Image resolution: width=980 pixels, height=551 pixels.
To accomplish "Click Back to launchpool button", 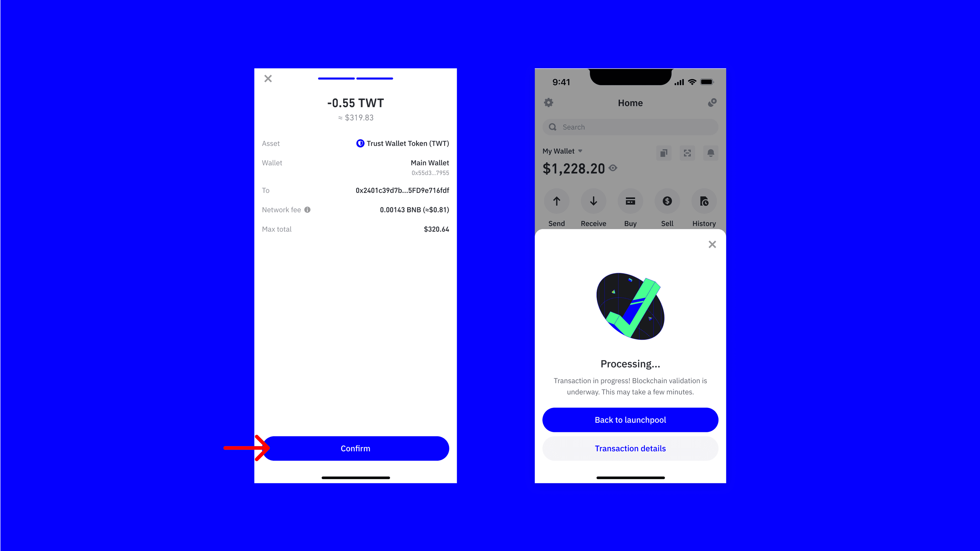I will point(630,419).
